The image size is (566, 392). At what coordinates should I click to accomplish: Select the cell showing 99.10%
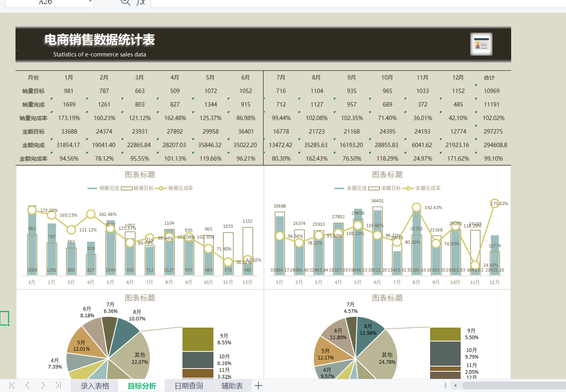point(494,159)
